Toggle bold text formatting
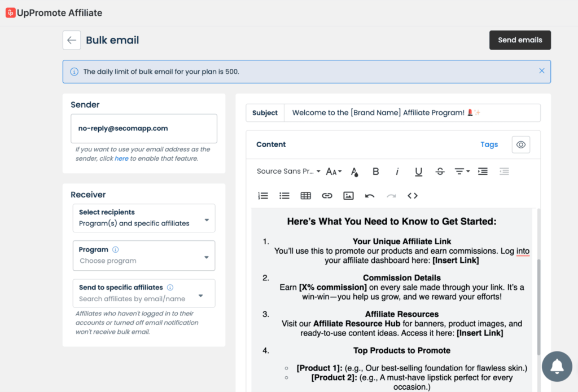The width and height of the screenshot is (578, 392). point(375,171)
